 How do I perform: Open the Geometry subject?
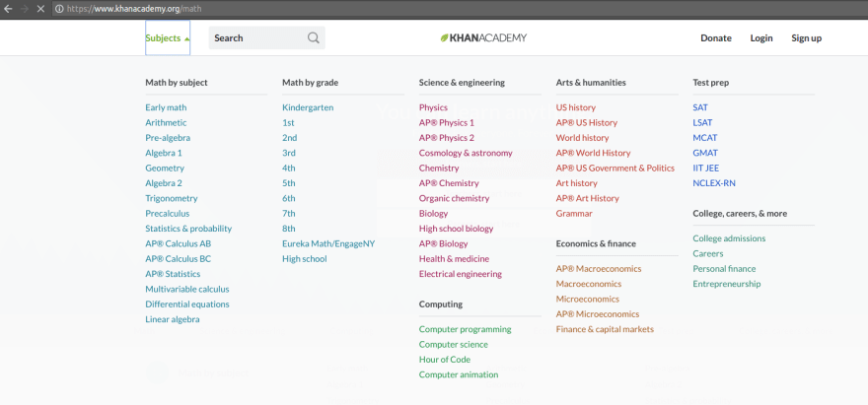click(x=165, y=169)
